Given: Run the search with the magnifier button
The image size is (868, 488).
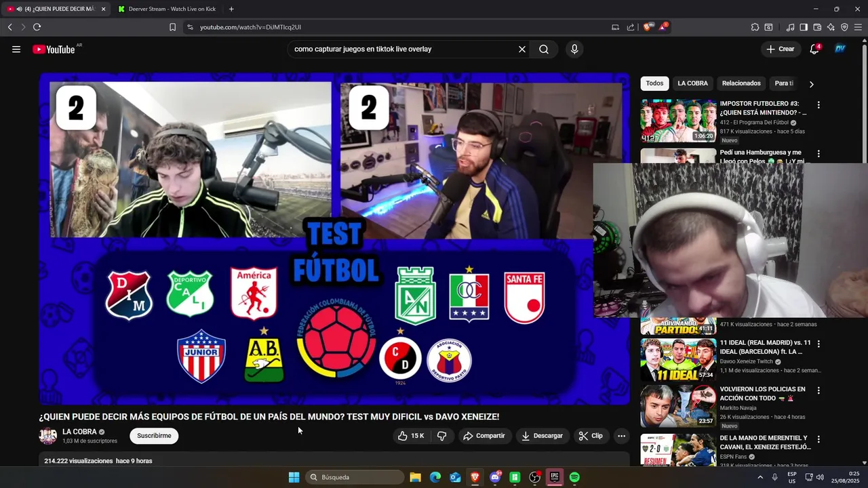Looking at the screenshot, I should pos(544,49).
